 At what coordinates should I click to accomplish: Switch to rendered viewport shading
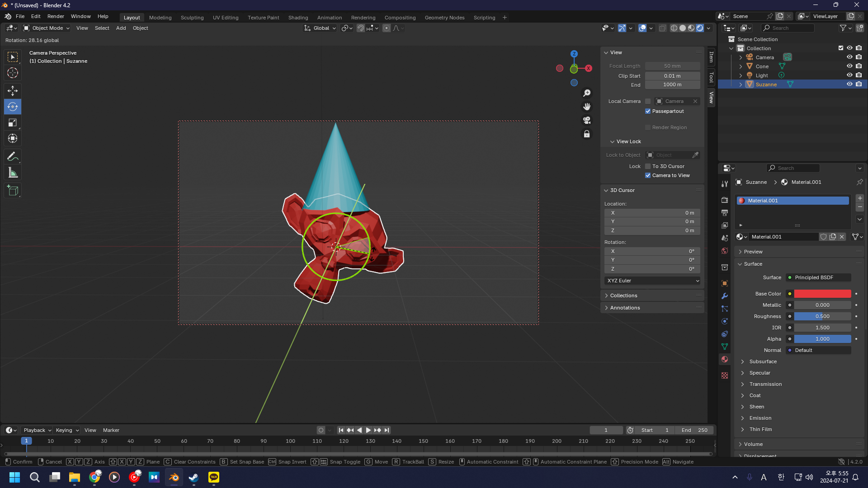pyautogui.click(x=700, y=28)
